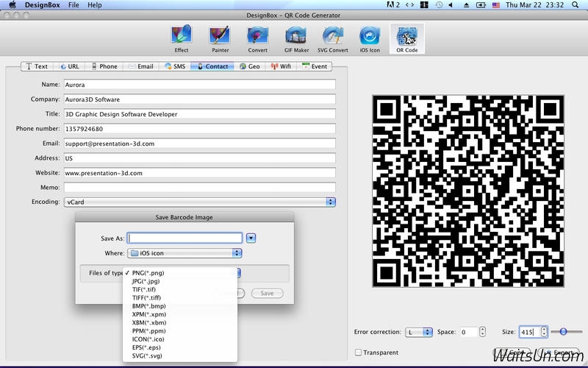Viewport: 588px width, 368px height.
Task: Click the Space value stepper
Action: tap(482, 332)
